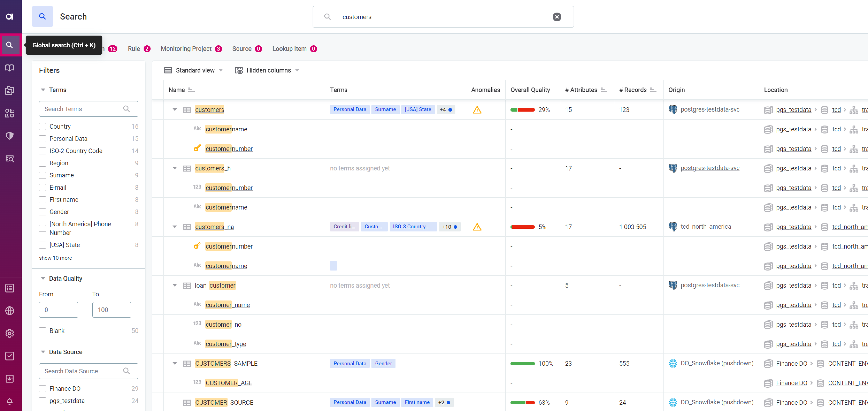This screenshot has width=868, height=411.
Task: Click the Global search sidebar icon
Action: (10, 45)
